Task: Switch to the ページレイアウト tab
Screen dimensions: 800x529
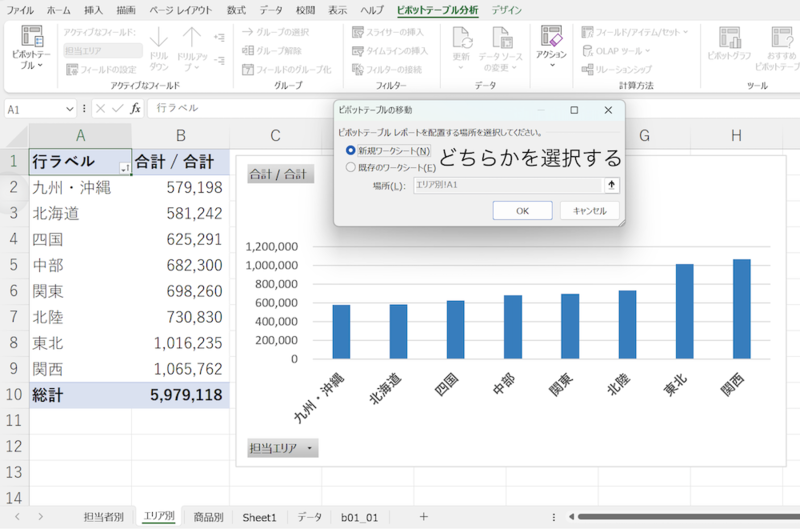Action: click(180, 10)
